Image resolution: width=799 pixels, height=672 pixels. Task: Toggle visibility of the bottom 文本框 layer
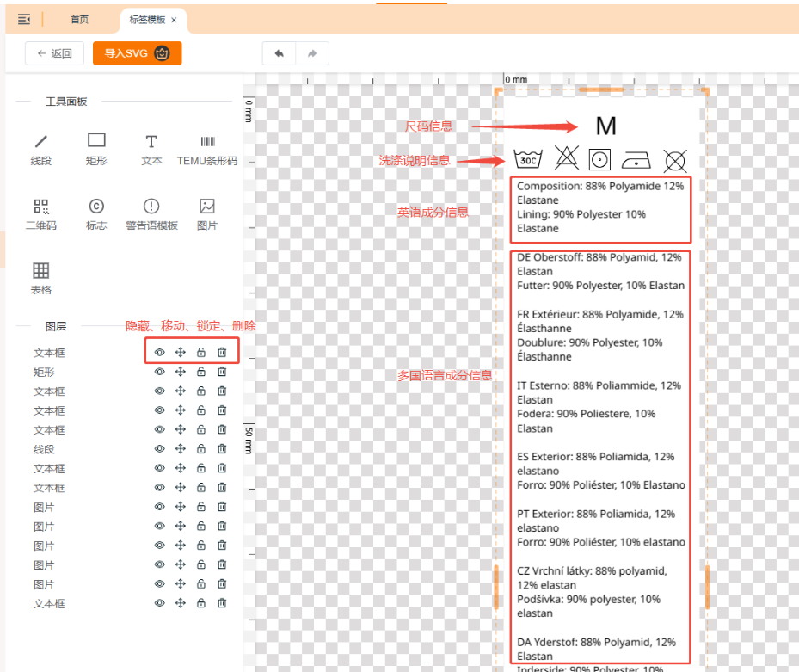[159, 603]
